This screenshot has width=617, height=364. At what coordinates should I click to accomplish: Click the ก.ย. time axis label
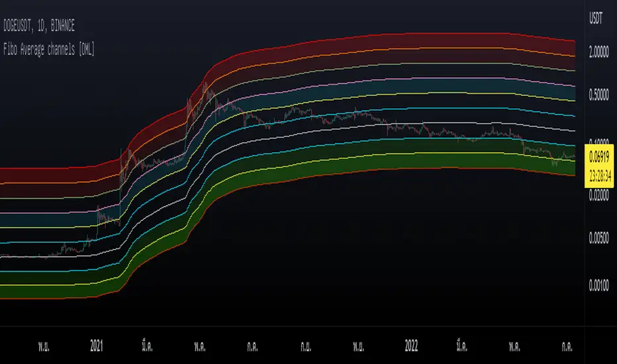click(x=306, y=346)
